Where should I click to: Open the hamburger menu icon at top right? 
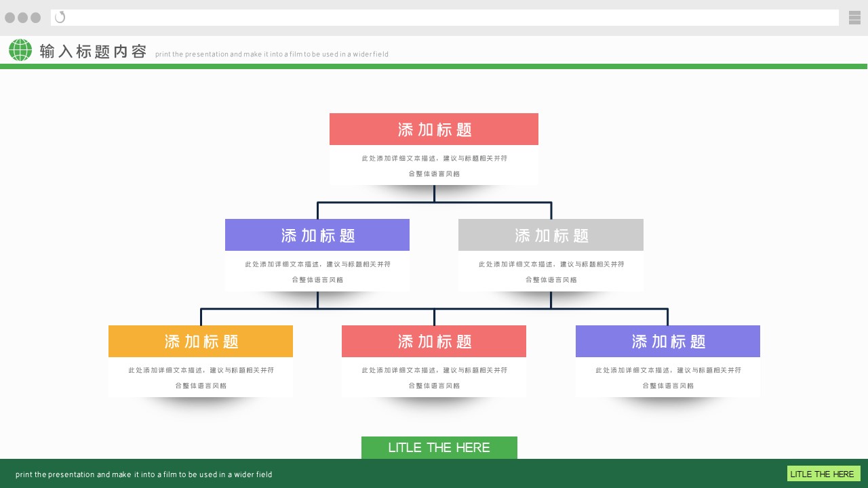[x=854, y=18]
